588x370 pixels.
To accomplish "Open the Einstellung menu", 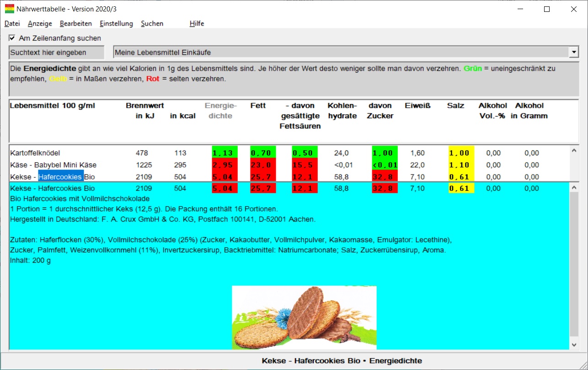I will (116, 24).
